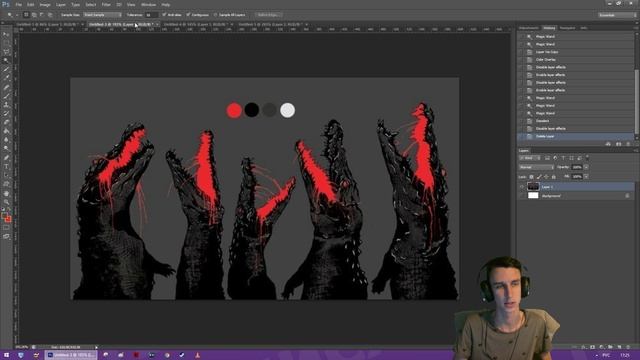Click the white circle on canvas
Screen dimensions: 640x360
point(287,111)
